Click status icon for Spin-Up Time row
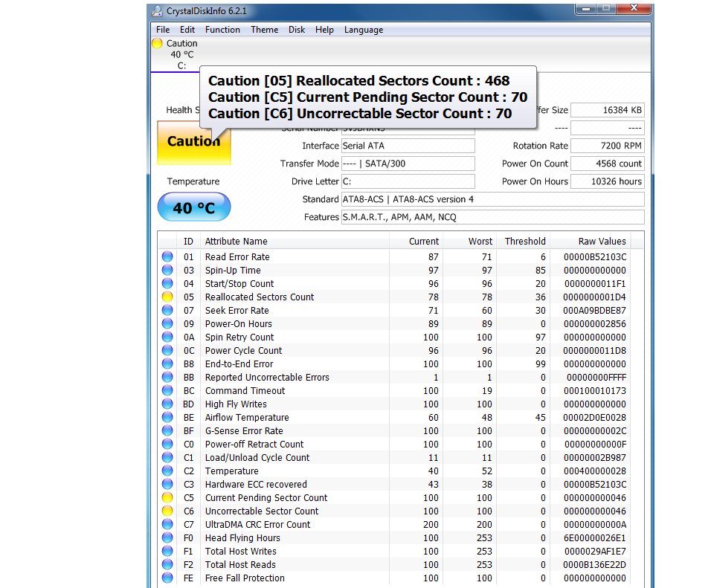 [167, 270]
